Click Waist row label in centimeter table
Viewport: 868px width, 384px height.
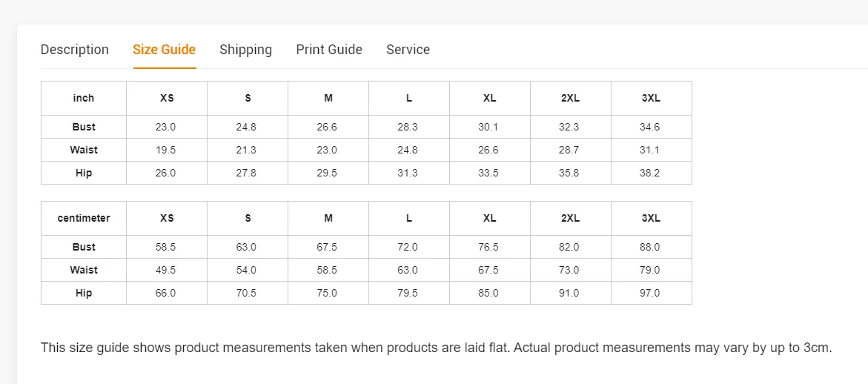[84, 270]
